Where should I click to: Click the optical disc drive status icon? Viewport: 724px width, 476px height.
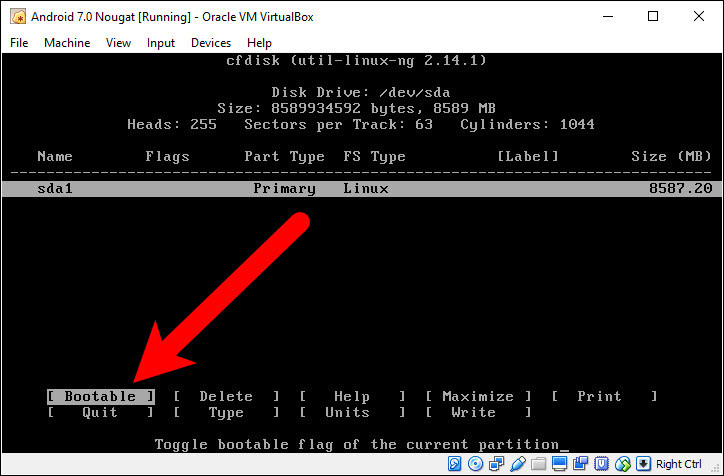click(475, 464)
